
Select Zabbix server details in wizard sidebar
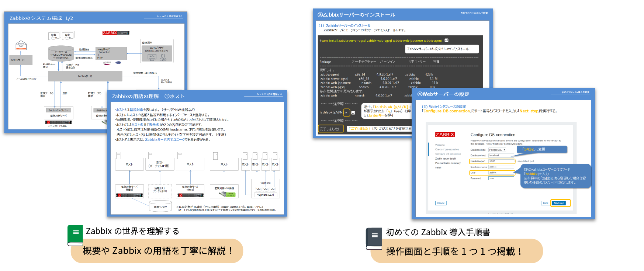click(446, 159)
